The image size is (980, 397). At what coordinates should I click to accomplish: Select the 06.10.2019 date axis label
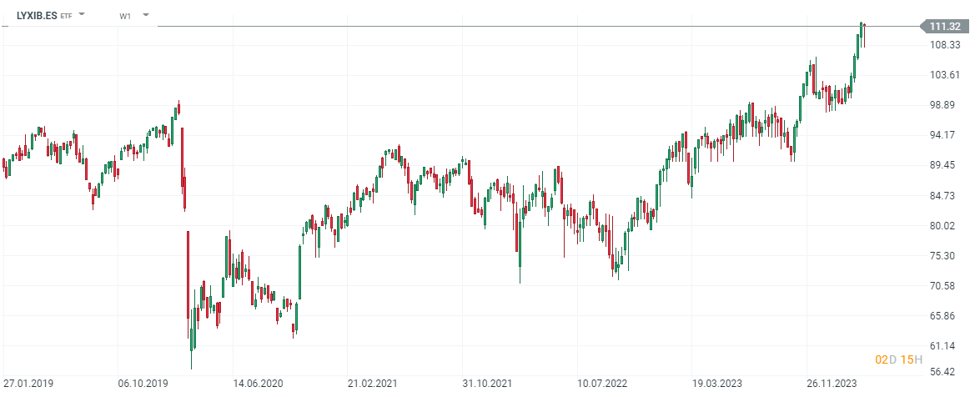click(x=143, y=384)
